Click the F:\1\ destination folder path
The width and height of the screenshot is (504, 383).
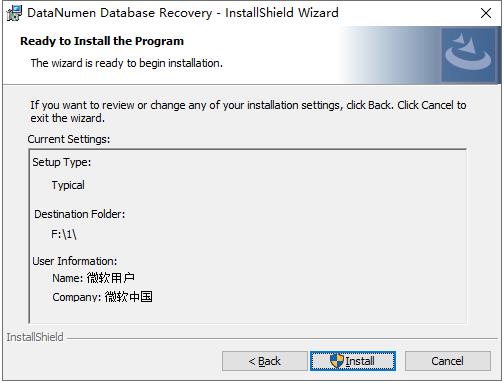[x=64, y=234]
